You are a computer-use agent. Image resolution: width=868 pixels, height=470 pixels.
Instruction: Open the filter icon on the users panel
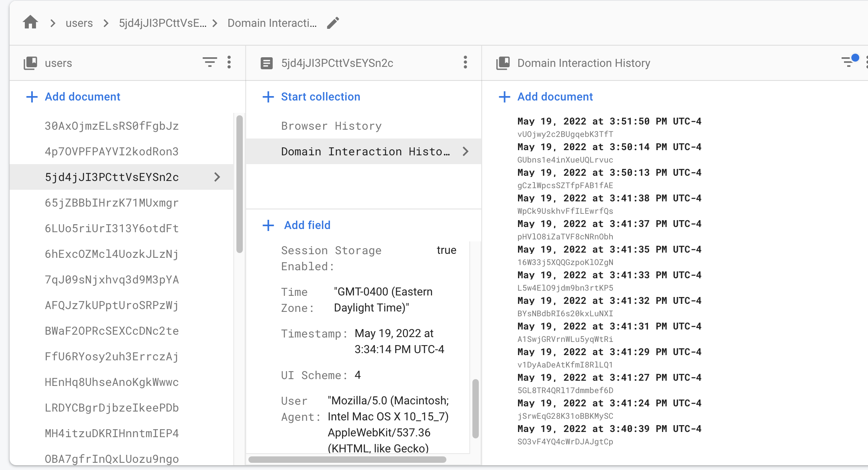(210, 62)
